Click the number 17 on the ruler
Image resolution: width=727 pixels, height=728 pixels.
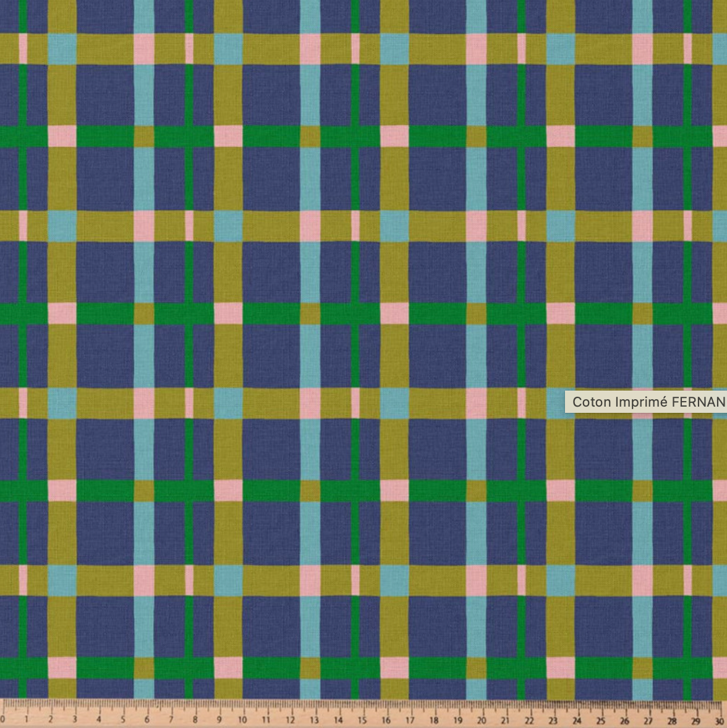410,720
